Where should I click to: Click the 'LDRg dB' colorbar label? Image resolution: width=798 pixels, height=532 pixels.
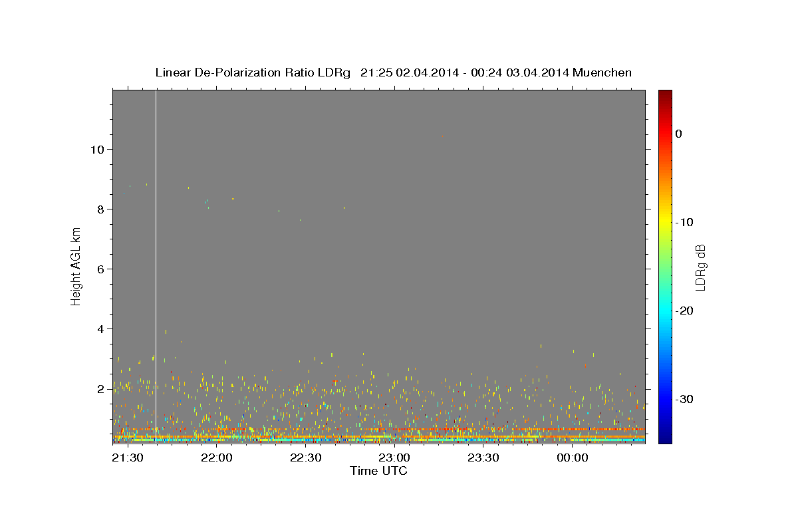tap(700, 267)
